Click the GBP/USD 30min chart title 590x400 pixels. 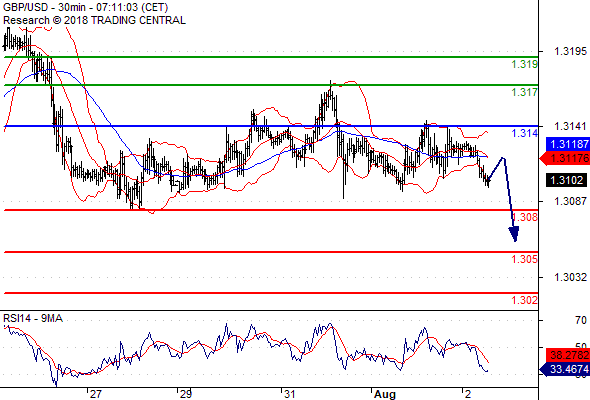(85, 7)
